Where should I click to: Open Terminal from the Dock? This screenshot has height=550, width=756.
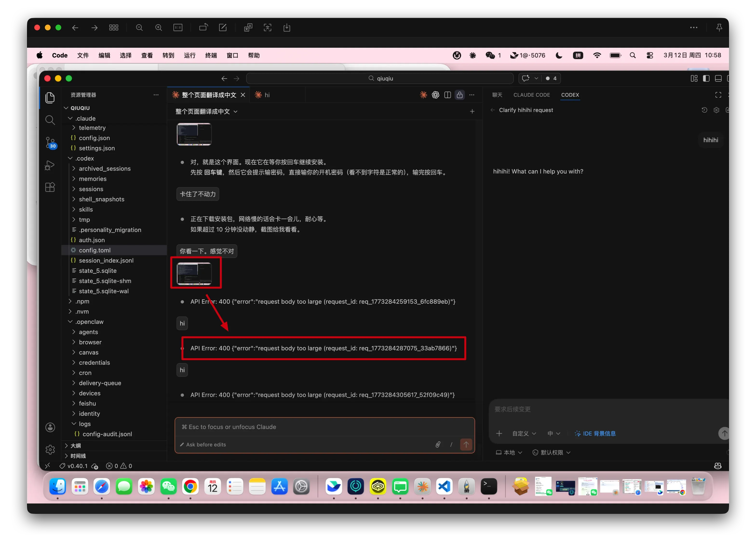click(489, 487)
